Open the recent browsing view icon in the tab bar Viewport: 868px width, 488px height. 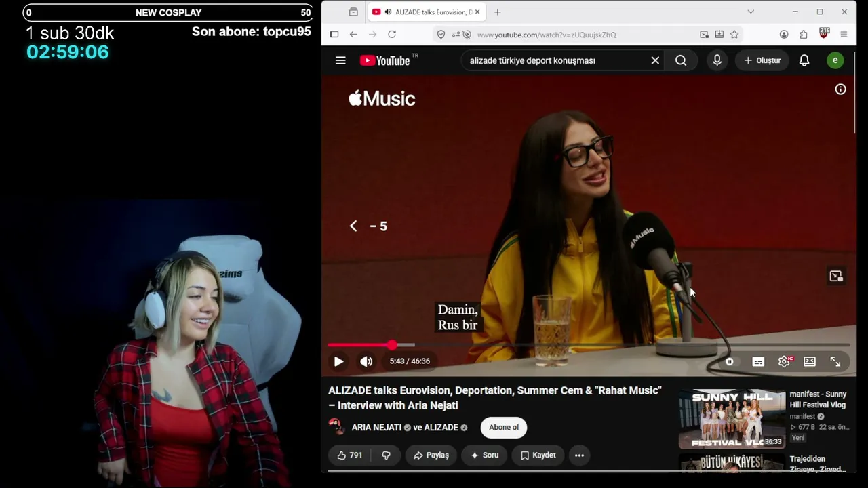(353, 12)
